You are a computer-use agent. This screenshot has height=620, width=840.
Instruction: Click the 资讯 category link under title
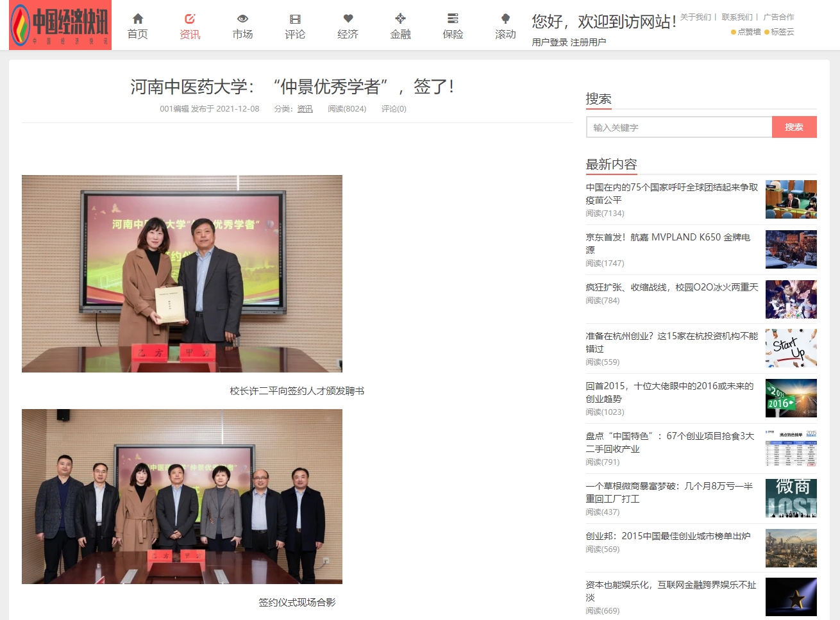tap(305, 109)
